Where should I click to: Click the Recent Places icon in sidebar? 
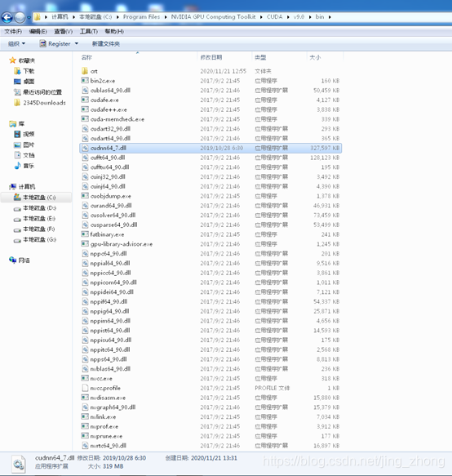17,92
